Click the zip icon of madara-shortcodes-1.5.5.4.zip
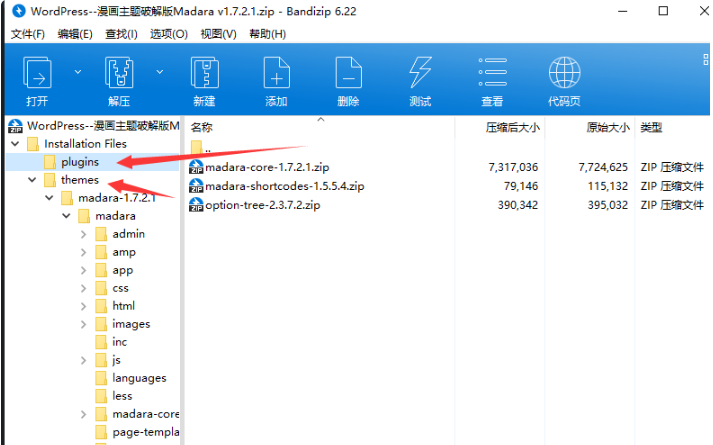 pos(196,186)
